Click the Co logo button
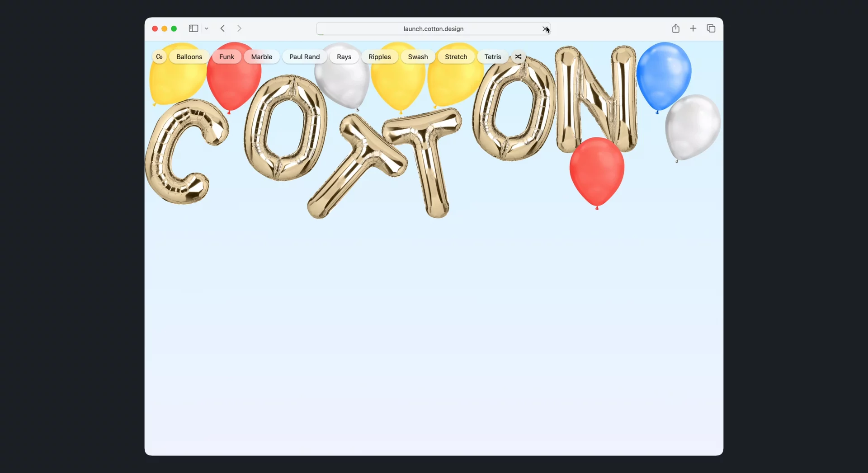The width and height of the screenshot is (868, 473). coord(159,57)
